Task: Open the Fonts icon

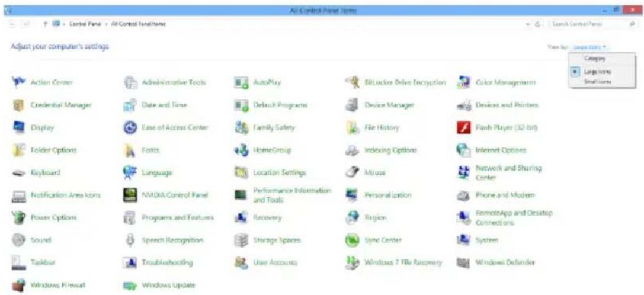Action: point(130,150)
